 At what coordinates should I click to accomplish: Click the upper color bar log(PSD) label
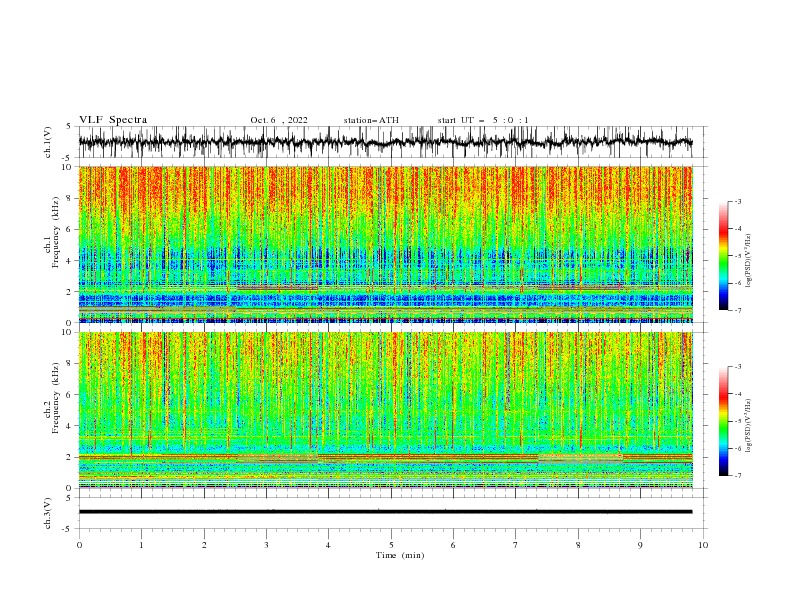(748, 261)
